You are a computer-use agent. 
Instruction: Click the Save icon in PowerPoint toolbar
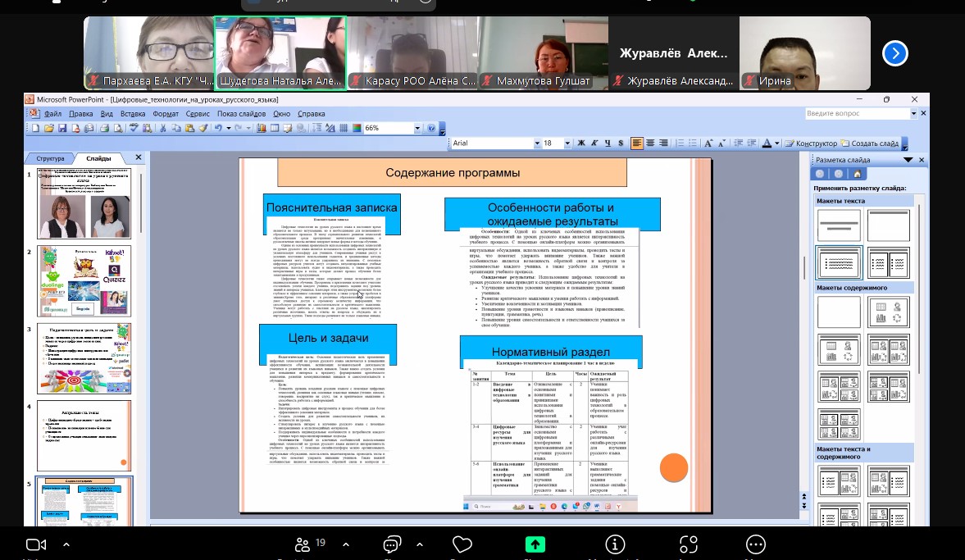pyautogui.click(x=62, y=128)
